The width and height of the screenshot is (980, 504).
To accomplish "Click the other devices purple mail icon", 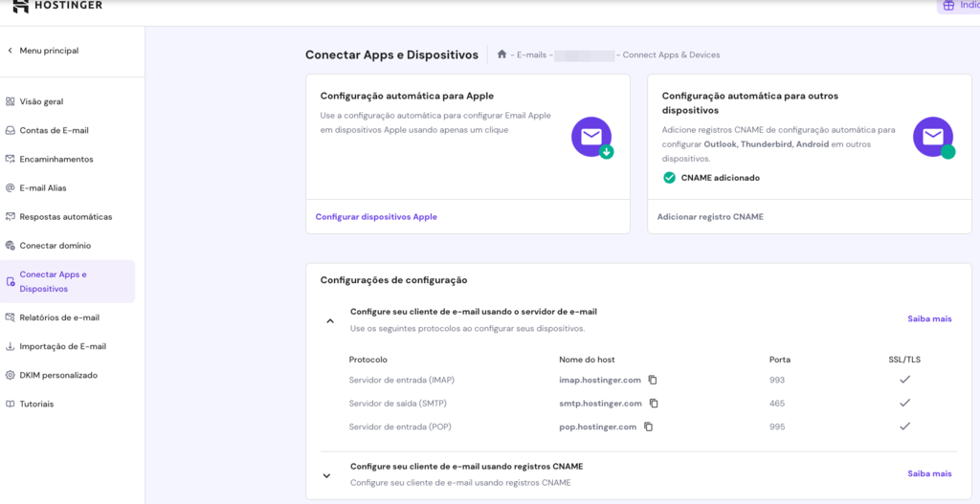I will [x=934, y=138].
